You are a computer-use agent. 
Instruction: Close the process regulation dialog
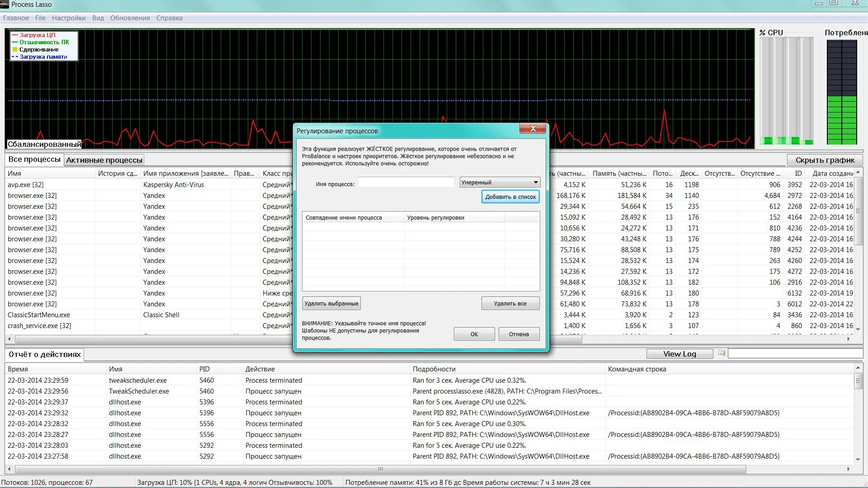tap(533, 129)
